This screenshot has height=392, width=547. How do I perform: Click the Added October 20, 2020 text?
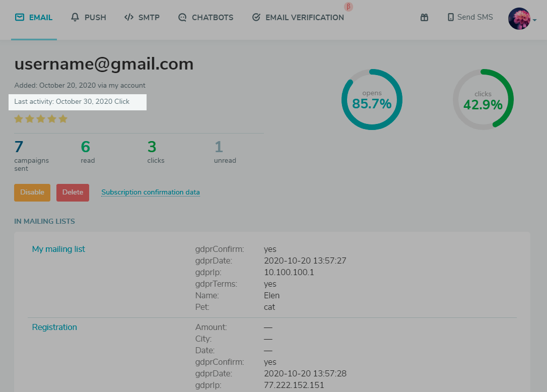click(80, 86)
